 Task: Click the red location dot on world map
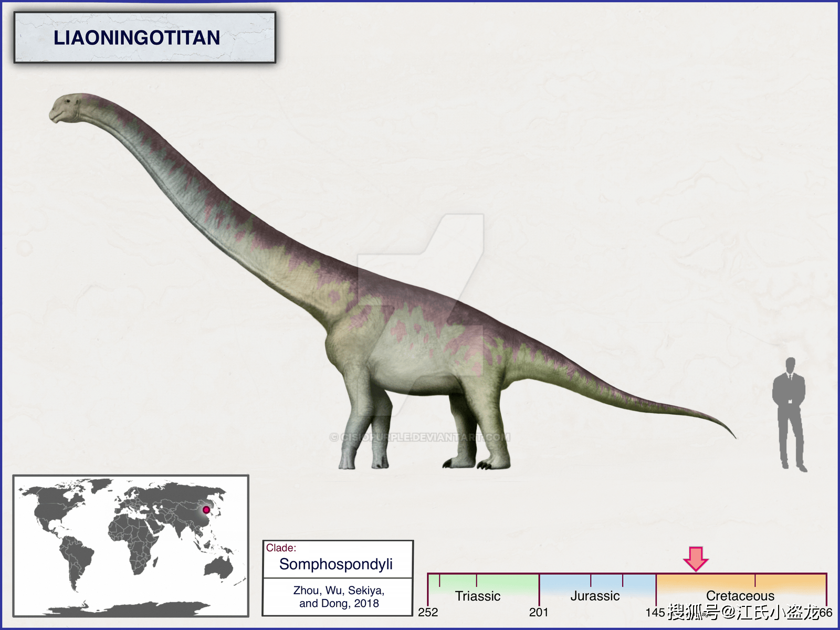click(x=206, y=510)
